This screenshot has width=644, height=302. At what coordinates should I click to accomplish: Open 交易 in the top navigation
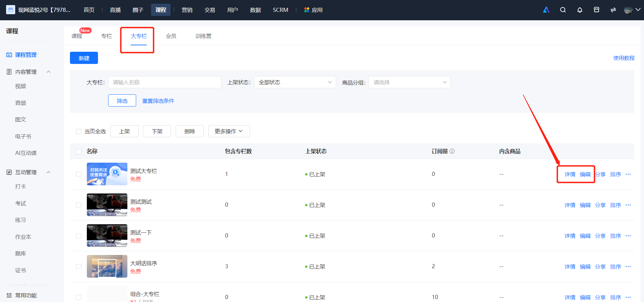coord(210,10)
